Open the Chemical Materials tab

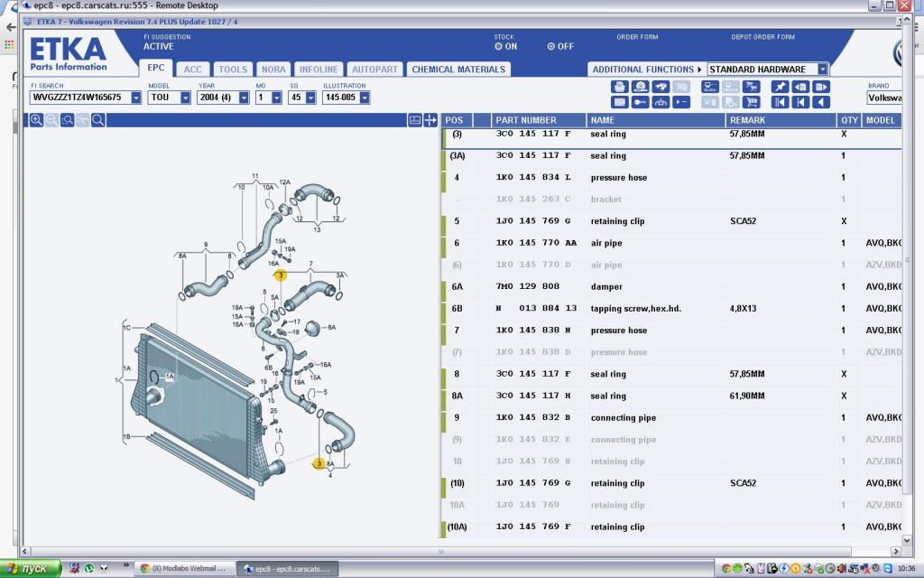click(458, 70)
